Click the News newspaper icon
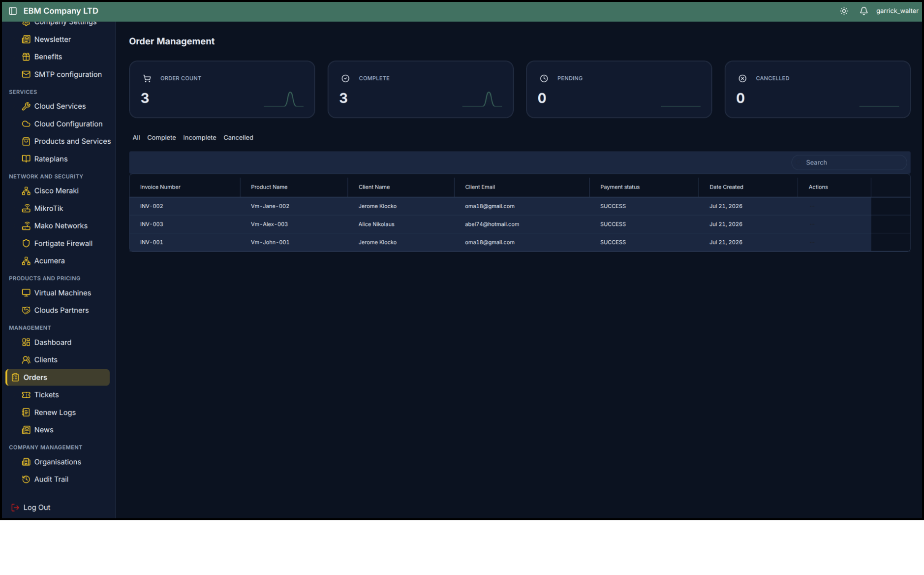This screenshot has width=924, height=575. tap(26, 430)
